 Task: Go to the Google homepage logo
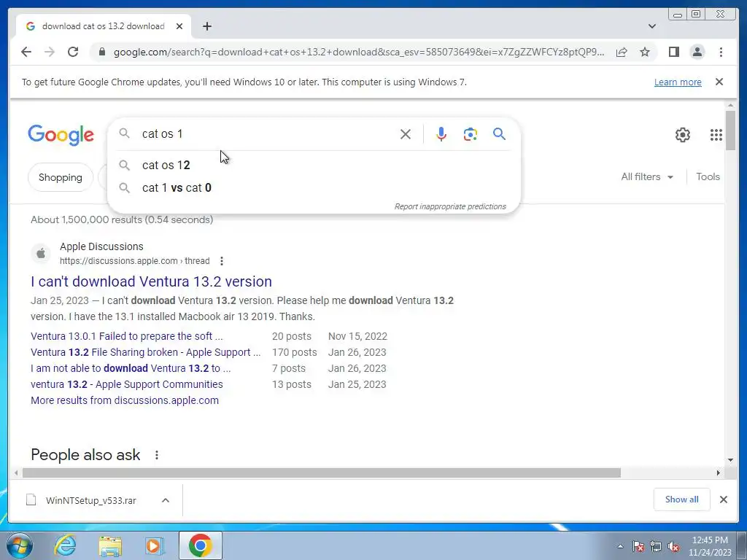click(61, 135)
